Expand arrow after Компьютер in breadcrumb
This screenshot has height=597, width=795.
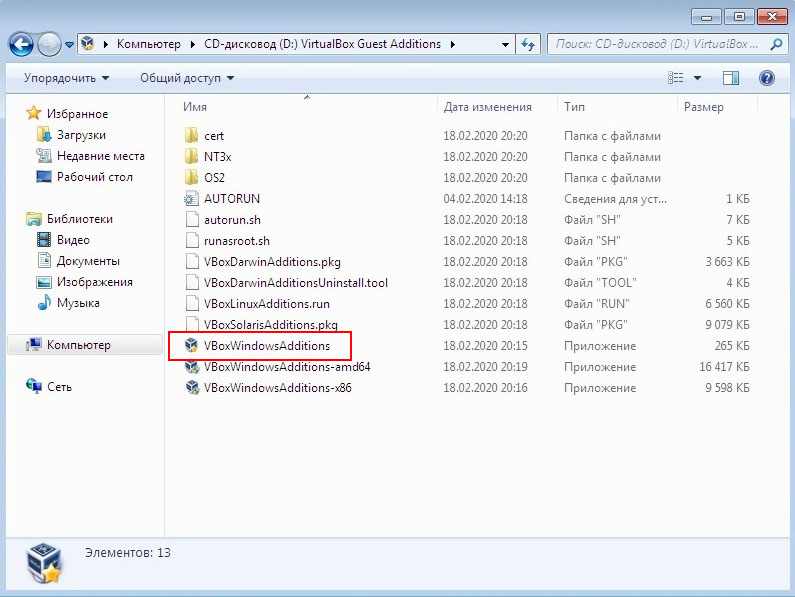click(x=193, y=44)
